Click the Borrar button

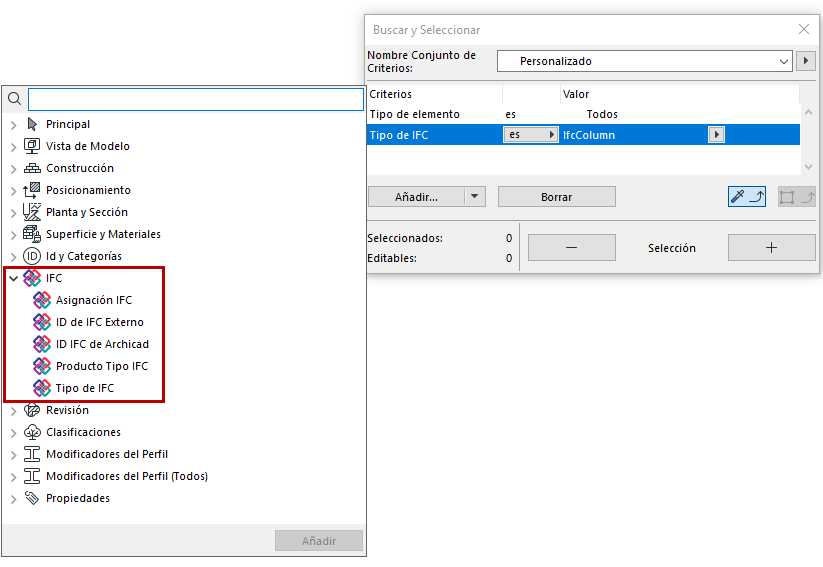[556, 197]
